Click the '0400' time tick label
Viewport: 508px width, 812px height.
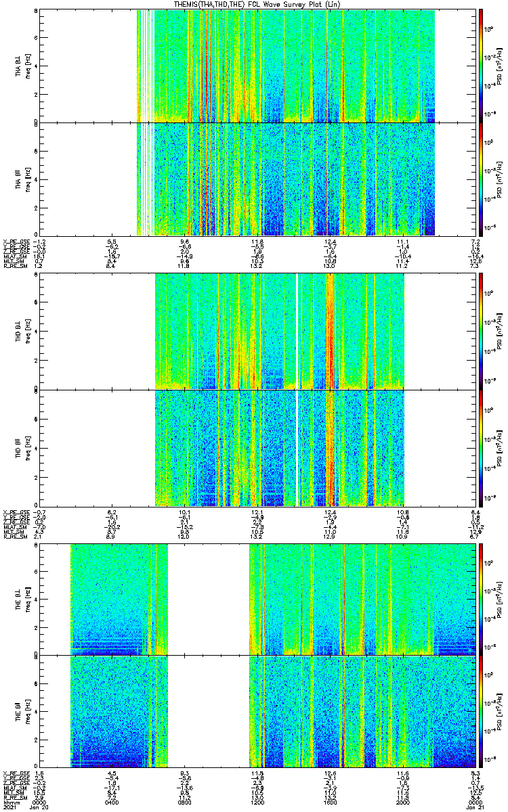tap(112, 803)
